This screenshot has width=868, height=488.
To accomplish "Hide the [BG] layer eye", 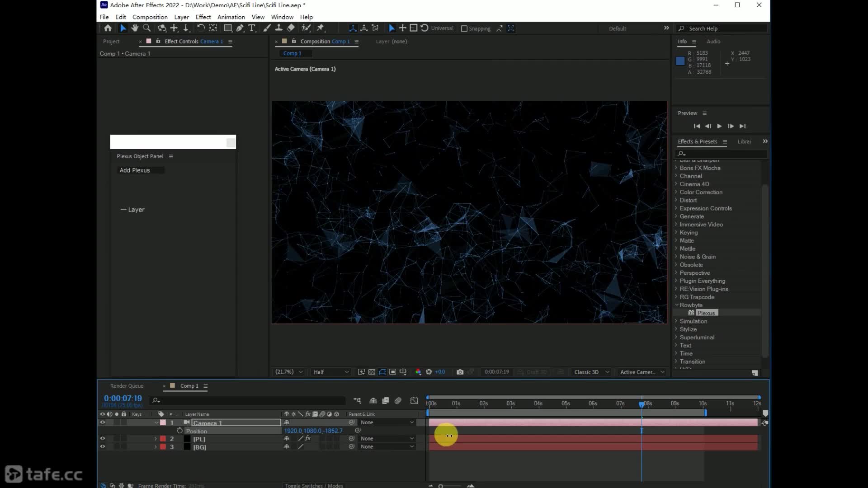I will [x=103, y=446].
